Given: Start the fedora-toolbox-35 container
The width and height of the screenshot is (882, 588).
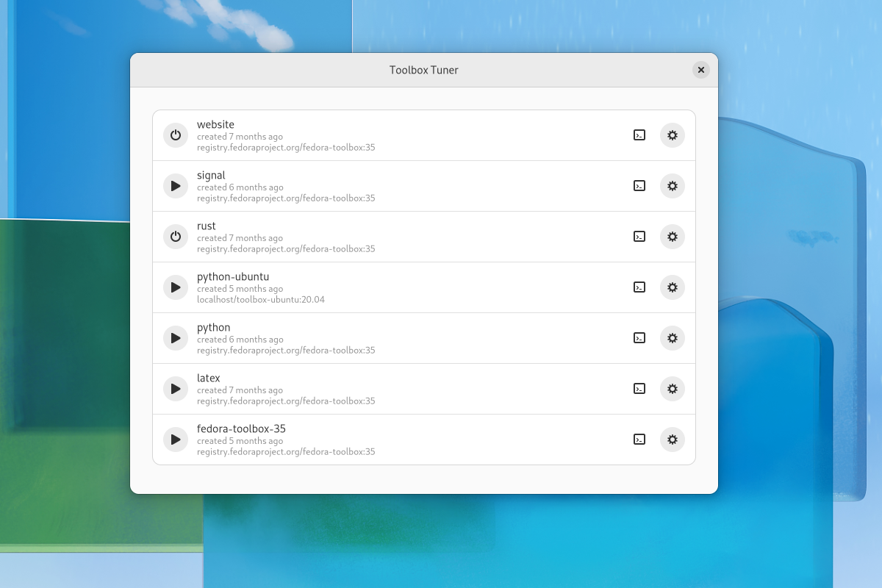Looking at the screenshot, I should (176, 440).
